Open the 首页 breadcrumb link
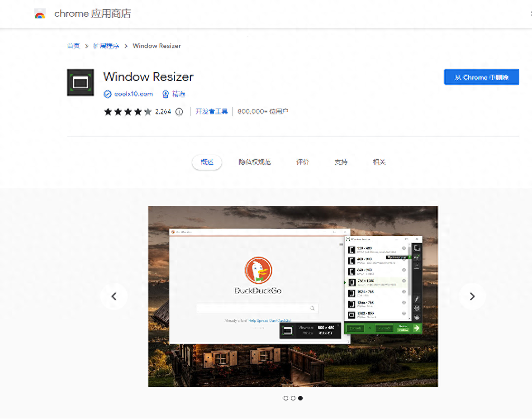This screenshot has width=532, height=419. coord(74,46)
